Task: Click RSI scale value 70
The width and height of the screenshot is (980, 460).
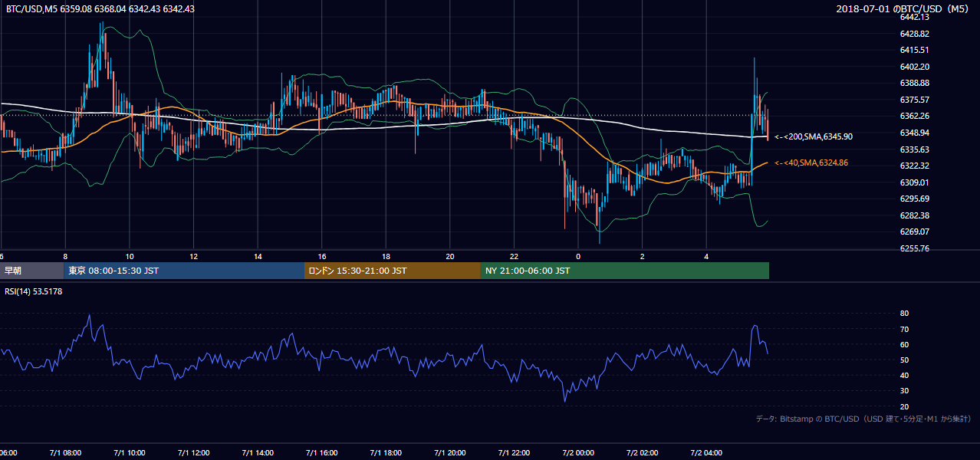Action: click(x=905, y=329)
